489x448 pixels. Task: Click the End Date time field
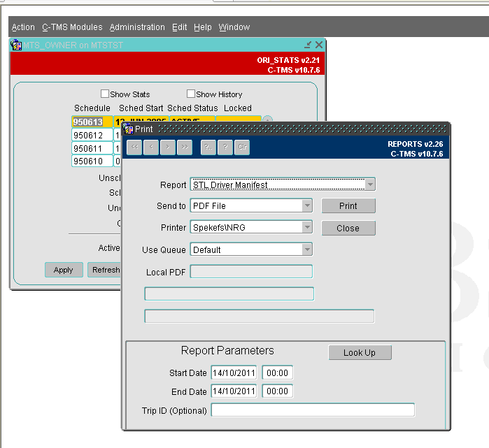pyautogui.click(x=277, y=391)
